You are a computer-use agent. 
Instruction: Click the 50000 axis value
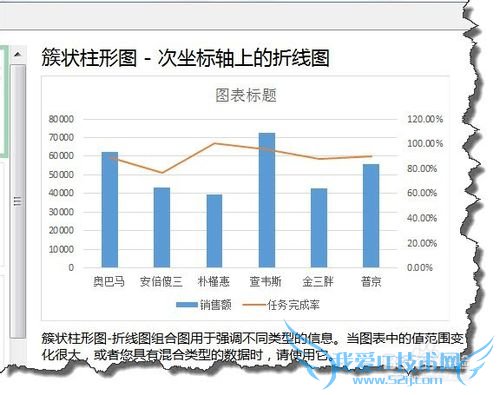coord(61,175)
